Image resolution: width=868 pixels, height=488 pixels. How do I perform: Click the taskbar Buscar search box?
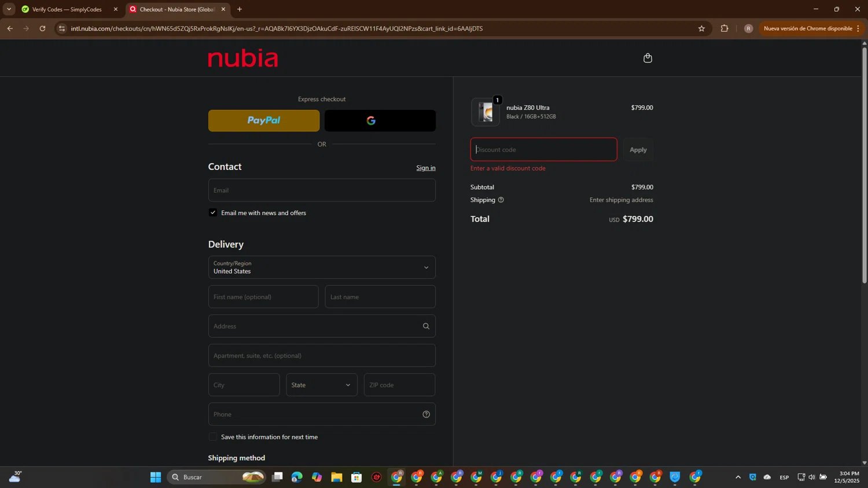point(217,477)
